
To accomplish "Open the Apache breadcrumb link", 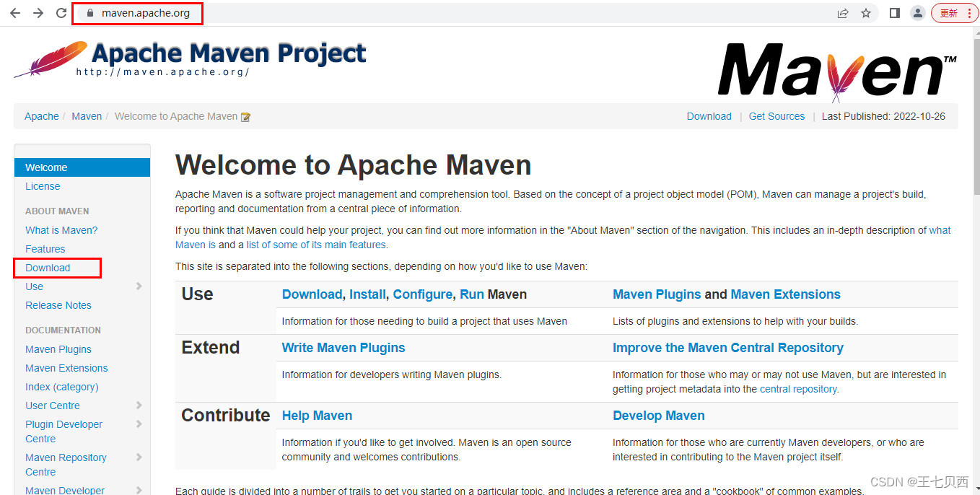I will tap(42, 116).
